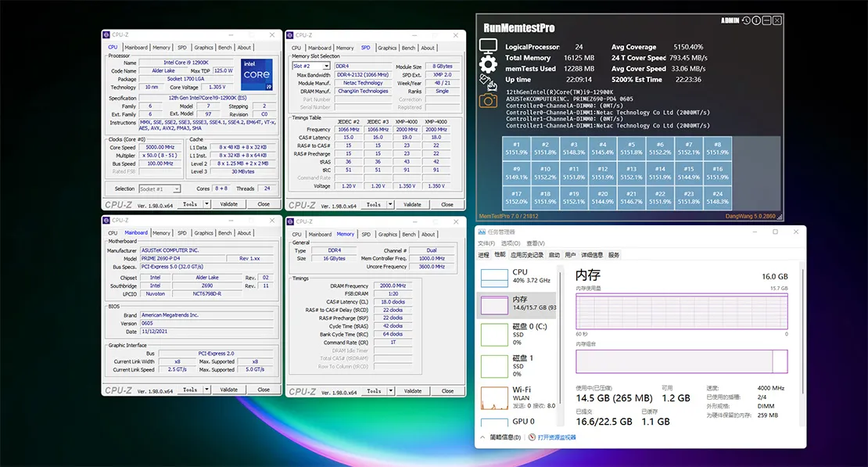
Task: Open the 进程 tab in Task Manager
Action: point(484,255)
